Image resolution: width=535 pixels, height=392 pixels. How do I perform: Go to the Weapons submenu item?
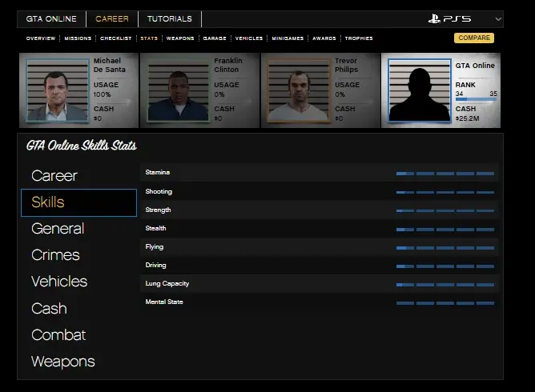[x=180, y=38]
